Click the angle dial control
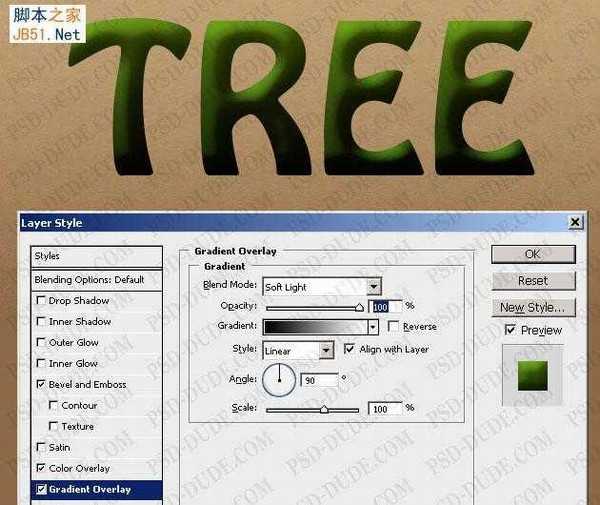Screen dimensions: 600x505 point(279,380)
